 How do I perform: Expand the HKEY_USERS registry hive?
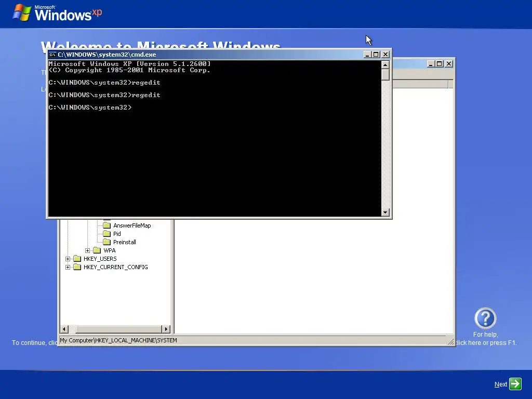tap(68, 259)
